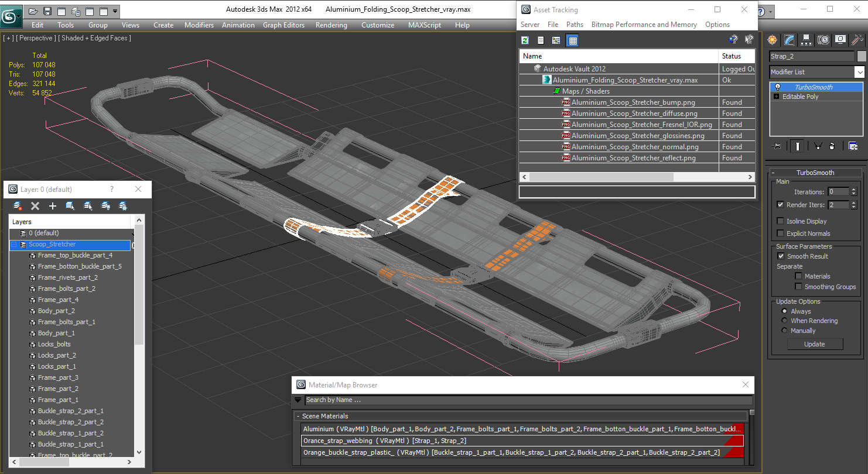This screenshot has height=474, width=868.
Task: Increase the Render Iters spinner value
Action: click(x=853, y=202)
